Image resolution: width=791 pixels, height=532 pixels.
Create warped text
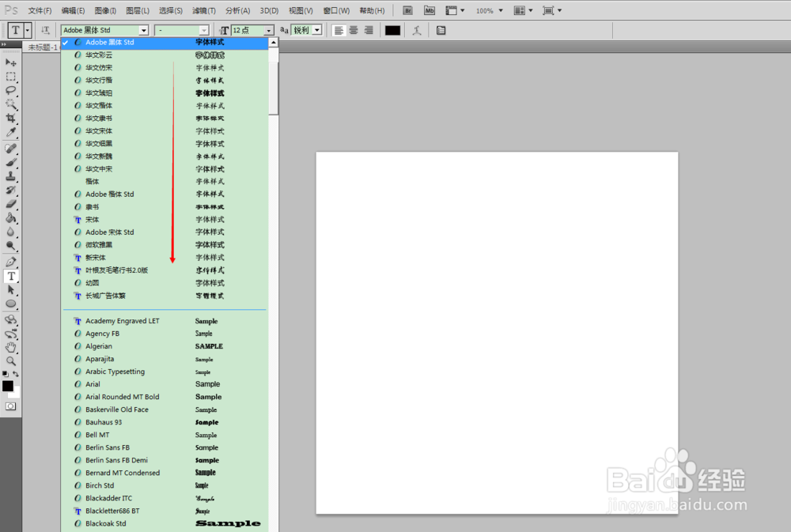(417, 30)
